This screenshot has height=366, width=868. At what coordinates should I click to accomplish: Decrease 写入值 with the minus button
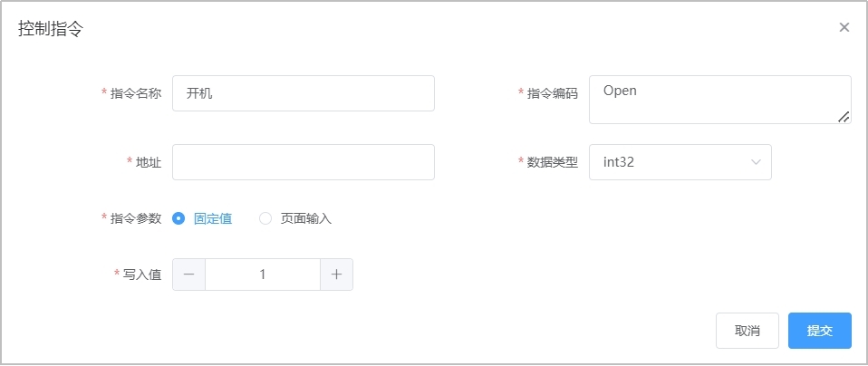pyautogui.click(x=188, y=274)
